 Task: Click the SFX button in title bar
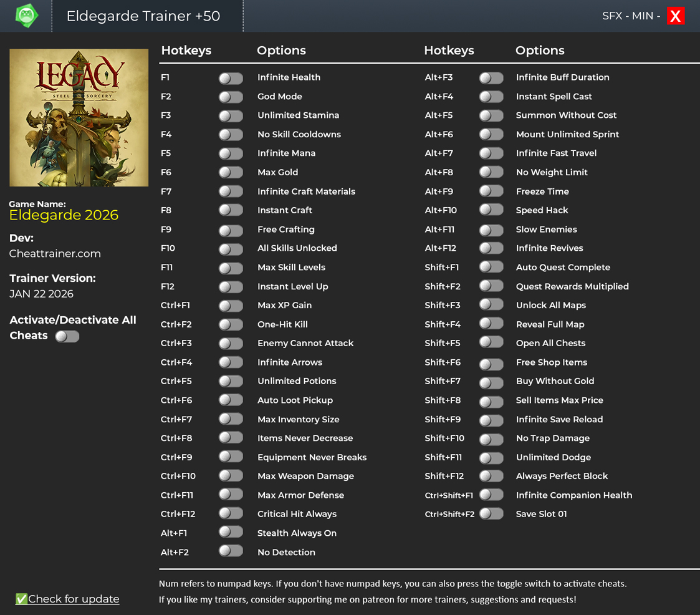[611, 16]
